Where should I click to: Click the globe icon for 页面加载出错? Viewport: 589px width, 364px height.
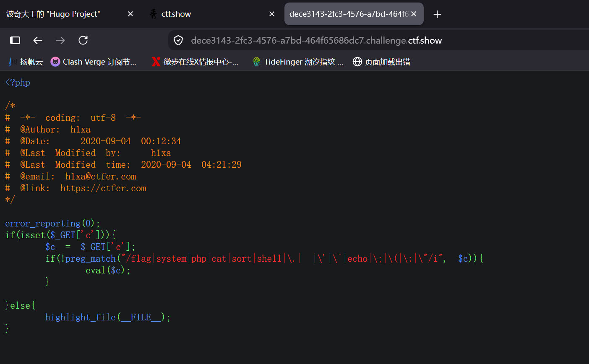pos(357,62)
